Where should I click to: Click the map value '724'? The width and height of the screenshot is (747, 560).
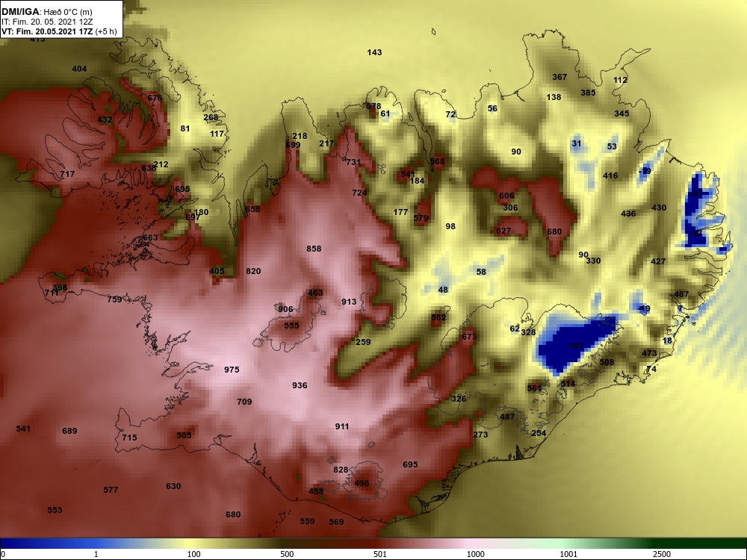(x=360, y=193)
